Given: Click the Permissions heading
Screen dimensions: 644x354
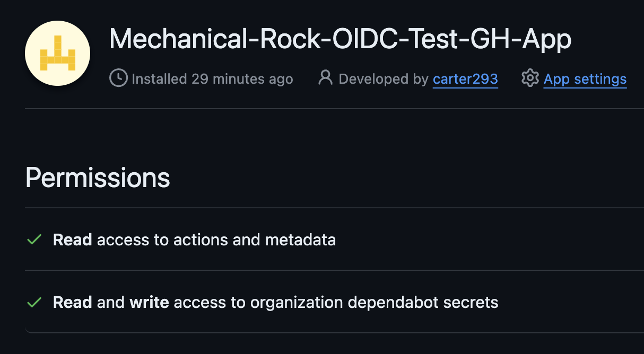Looking at the screenshot, I should click(x=98, y=178).
